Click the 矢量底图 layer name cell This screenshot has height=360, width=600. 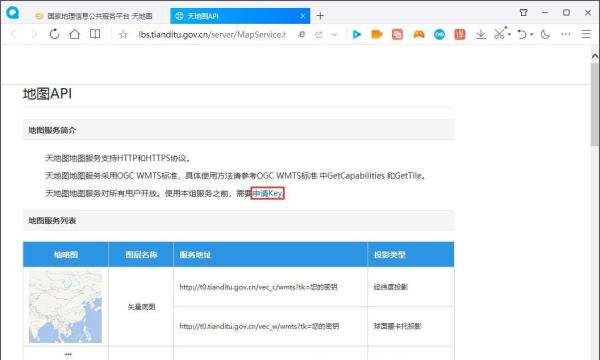[141, 307]
